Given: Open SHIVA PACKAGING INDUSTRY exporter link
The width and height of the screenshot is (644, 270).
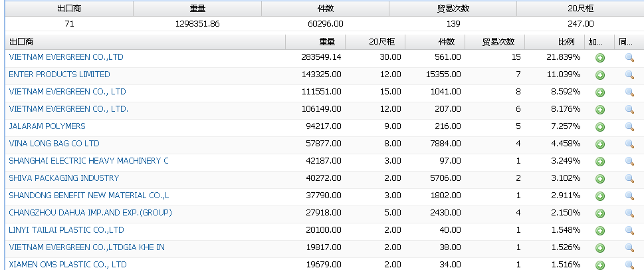Looking at the screenshot, I should click(x=64, y=178).
